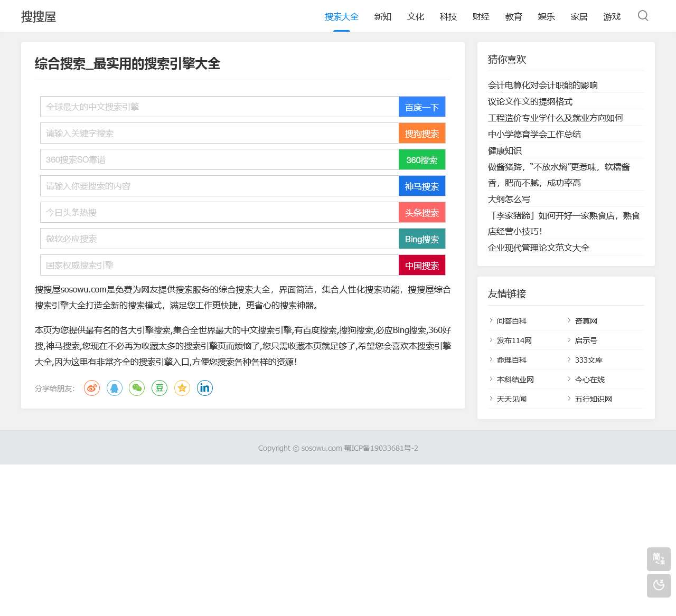This screenshot has height=616, width=676.
Task: Open the 新知 nav item
Action: 383,16
